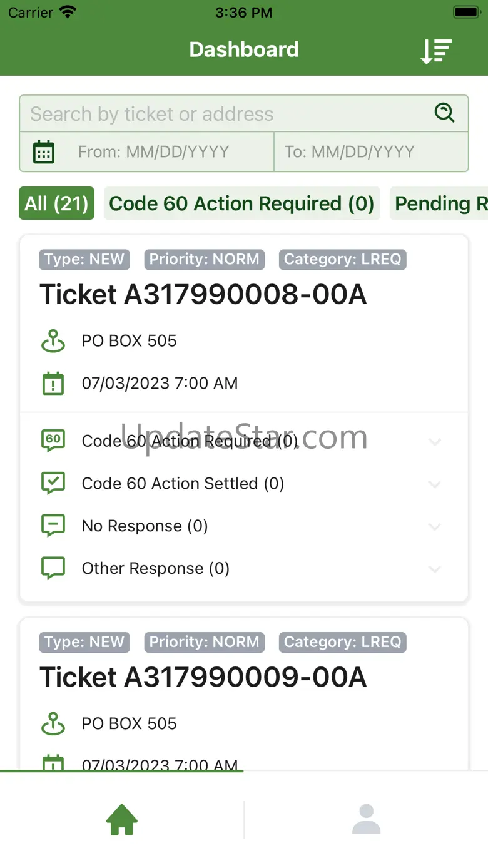
Task: Expand Code 60 Action Settled row
Action: 435,484
